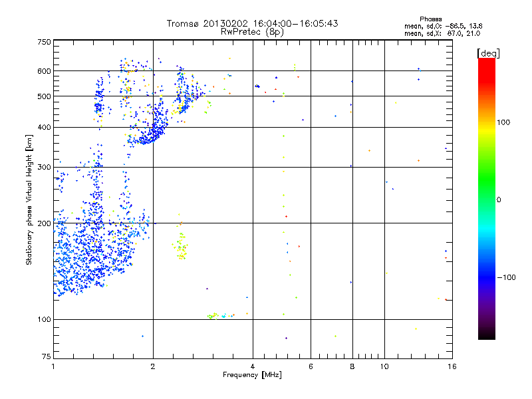Click 'mean, sd,O: -86.5, 13.8' text
This screenshot has width=532, height=399.
[x=443, y=26]
